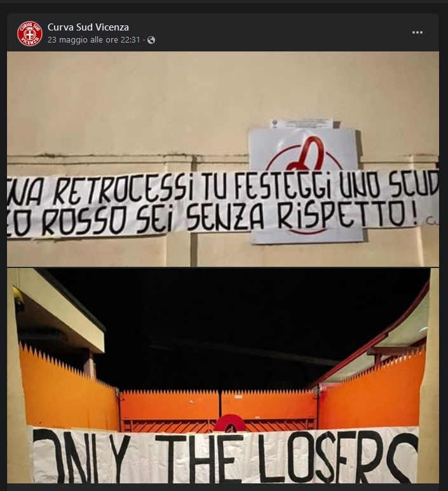This screenshot has width=448, height=491.
Task: Expand the post actions via the ellipsis button
Action: [x=417, y=32]
